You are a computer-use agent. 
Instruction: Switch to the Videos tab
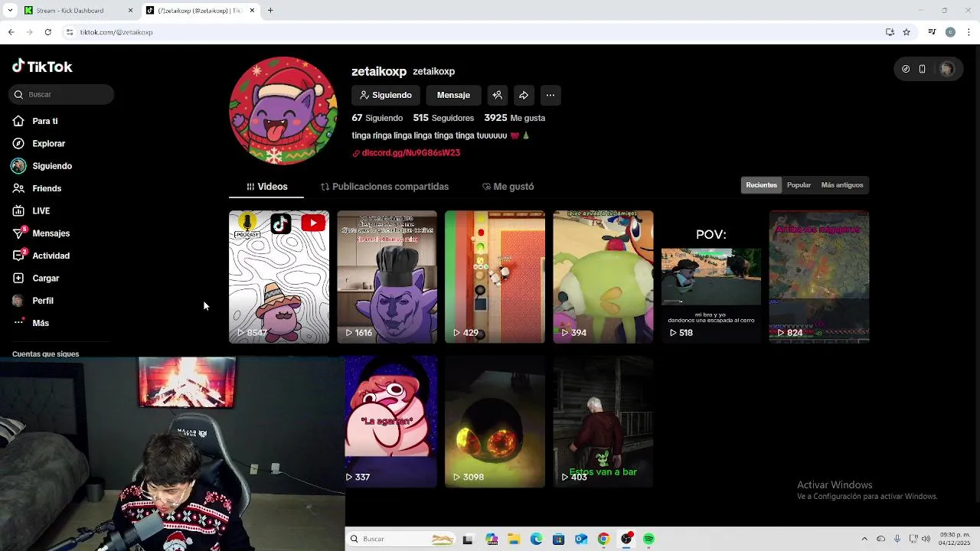point(266,187)
